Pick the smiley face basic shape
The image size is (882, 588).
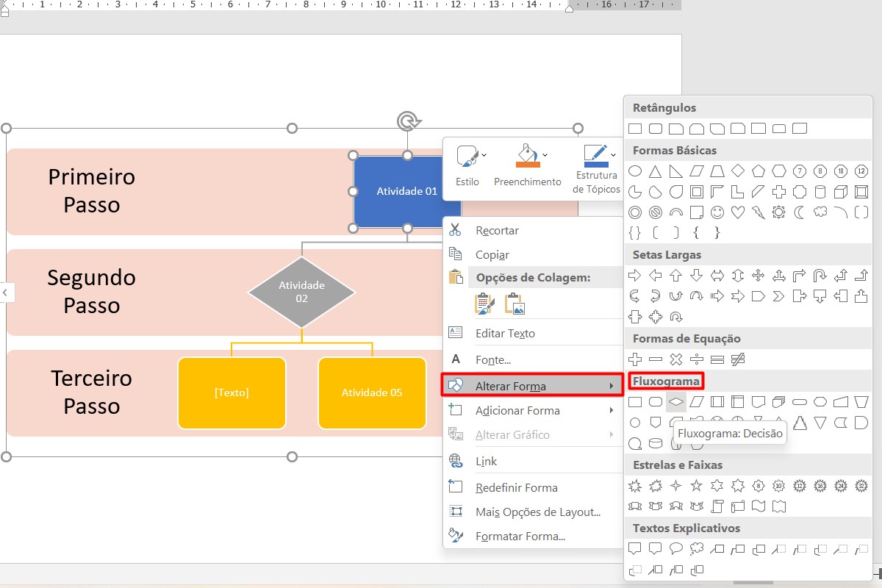pos(717,212)
